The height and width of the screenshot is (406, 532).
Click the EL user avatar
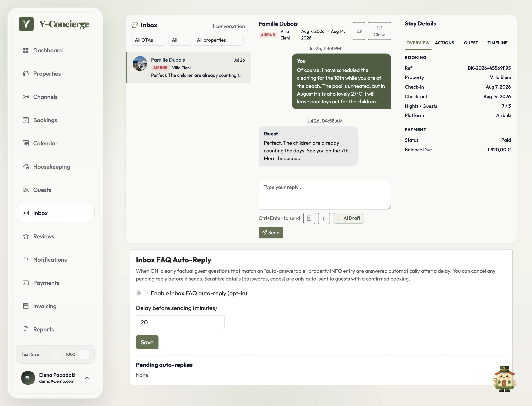(28, 378)
